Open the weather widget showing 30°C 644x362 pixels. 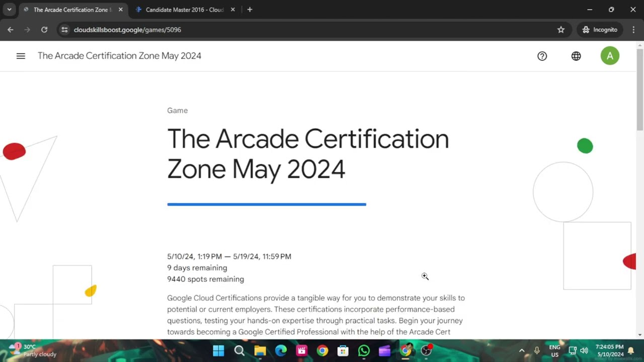(x=33, y=350)
